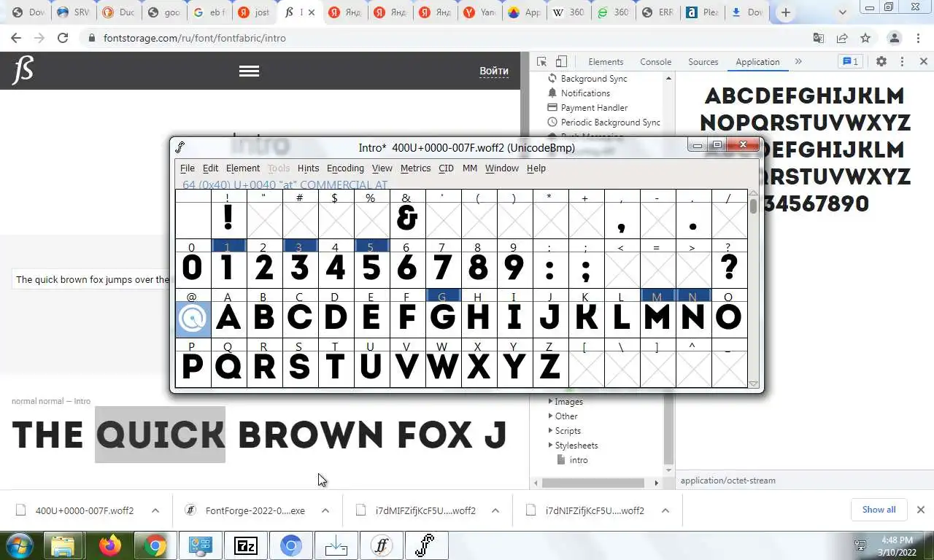934x560 pixels.
Task: Open DevTools three-dot customize menu
Action: click(903, 62)
